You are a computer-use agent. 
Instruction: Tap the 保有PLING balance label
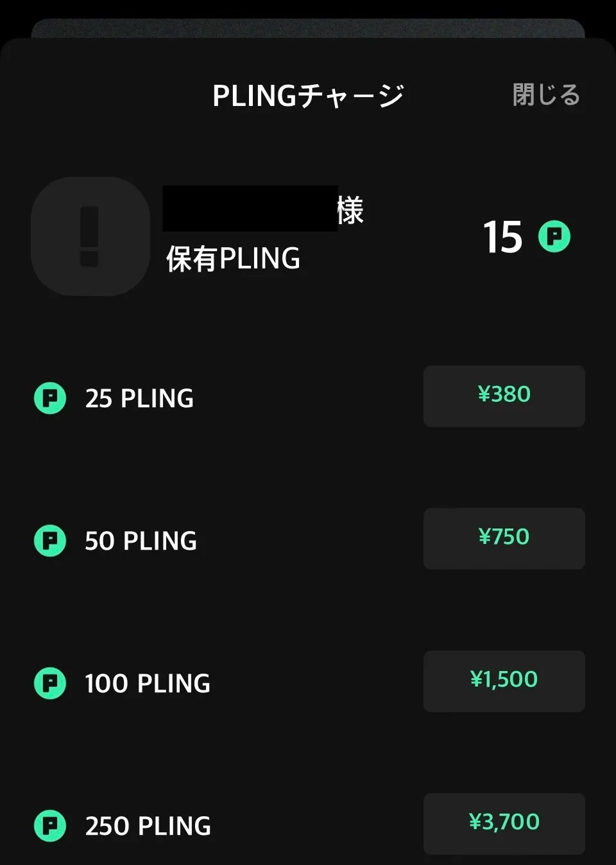click(x=233, y=259)
